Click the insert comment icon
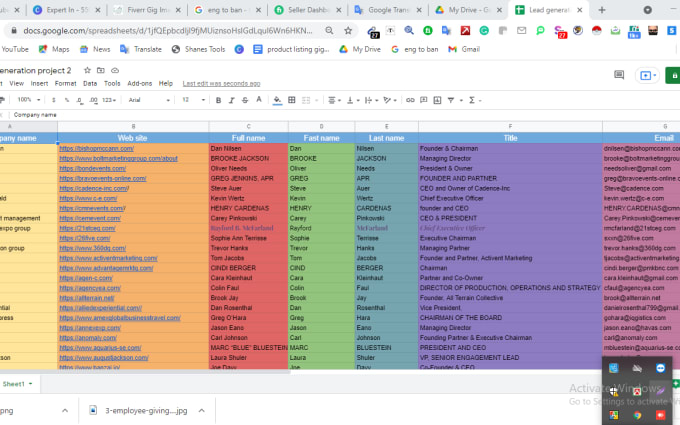 point(424,100)
